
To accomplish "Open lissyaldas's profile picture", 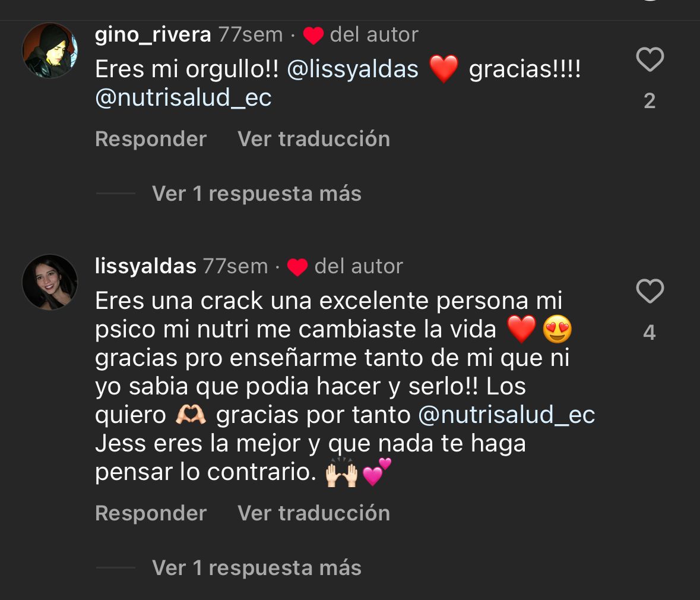I will coord(50,282).
